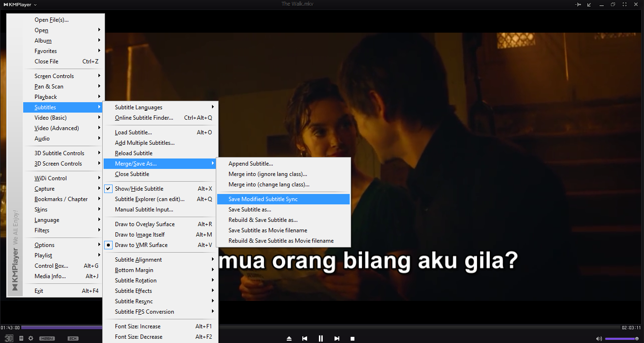
Task: Open Media Info... from the menu
Action: pyautogui.click(x=63, y=276)
